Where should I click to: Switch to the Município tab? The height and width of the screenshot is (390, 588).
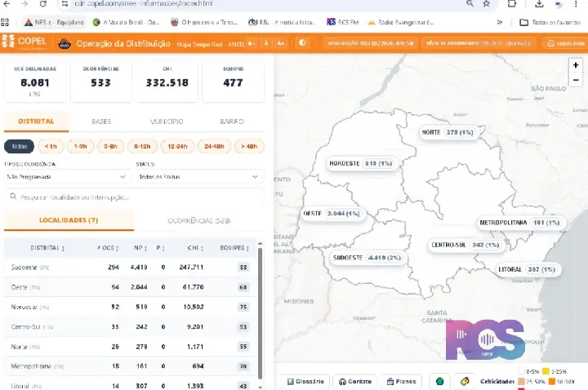coord(167,122)
